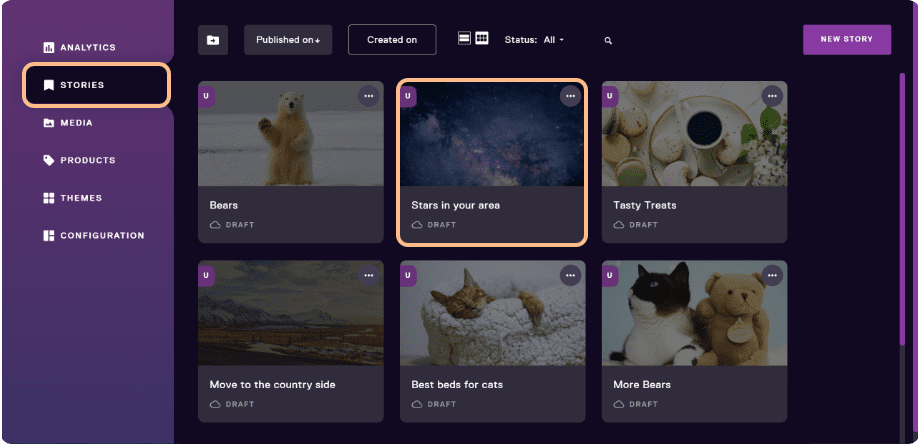This screenshot has width=920, height=444.
Task: Click the U badge on Best beds for cats
Action: coord(408,276)
